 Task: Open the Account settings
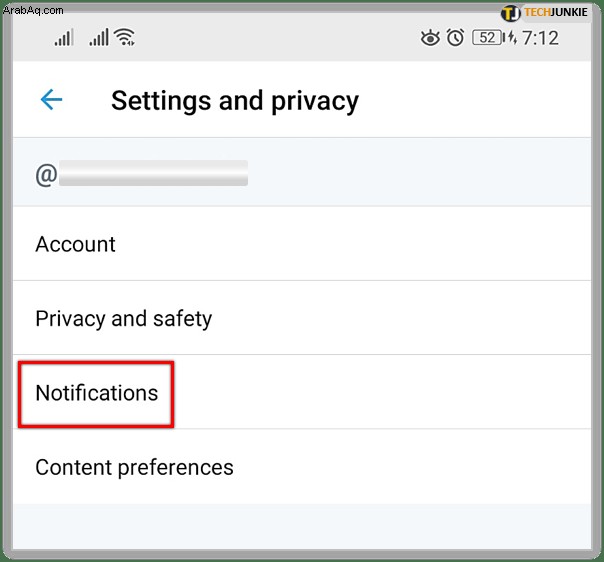tap(302, 244)
